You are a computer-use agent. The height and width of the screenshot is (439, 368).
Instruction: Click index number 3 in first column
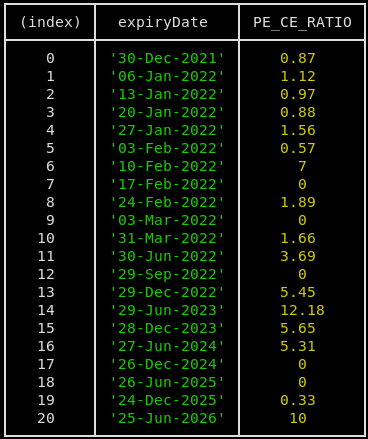[x=50, y=112]
